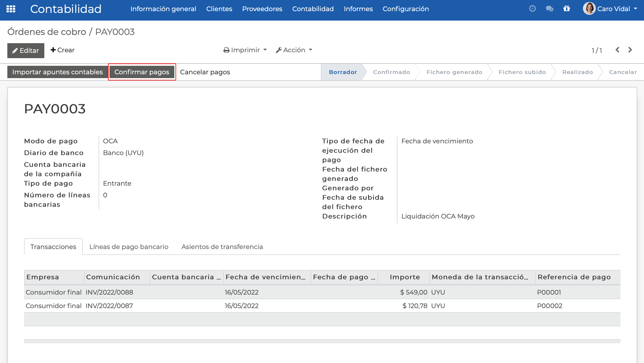Open the Proveedores menu
Screen dimensions: 644x363
(x=262, y=9)
